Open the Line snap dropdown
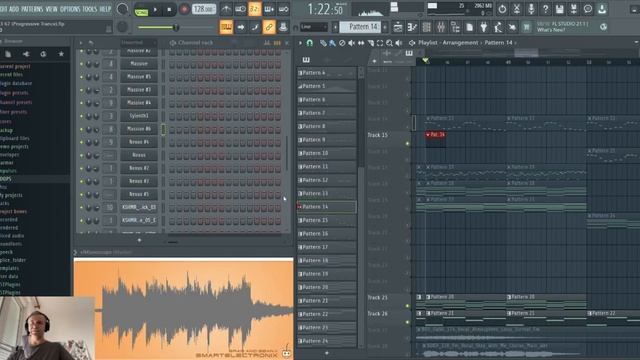The image size is (640, 360). (x=314, y=27)
